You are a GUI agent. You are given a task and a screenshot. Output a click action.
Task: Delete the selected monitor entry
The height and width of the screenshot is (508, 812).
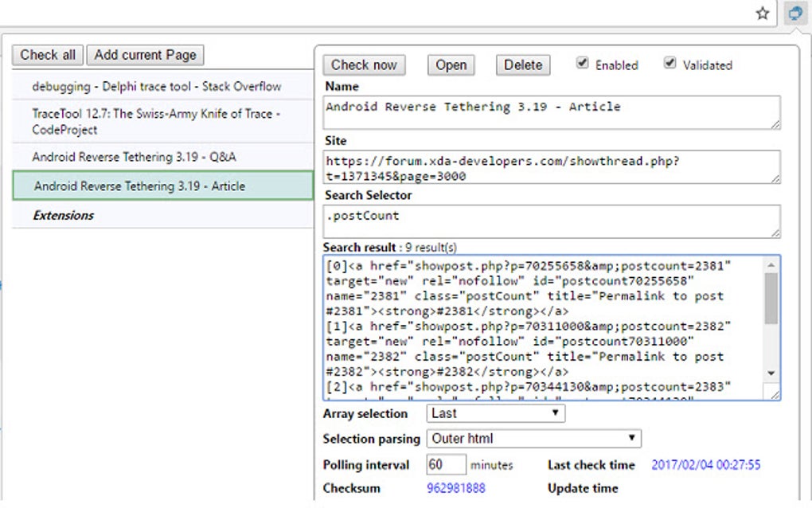point(522,64)
